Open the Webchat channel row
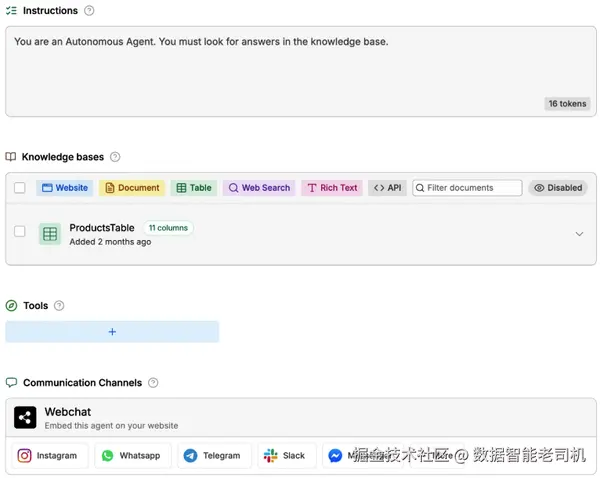This screenshot has width=600, height=478. click(301, 418)
